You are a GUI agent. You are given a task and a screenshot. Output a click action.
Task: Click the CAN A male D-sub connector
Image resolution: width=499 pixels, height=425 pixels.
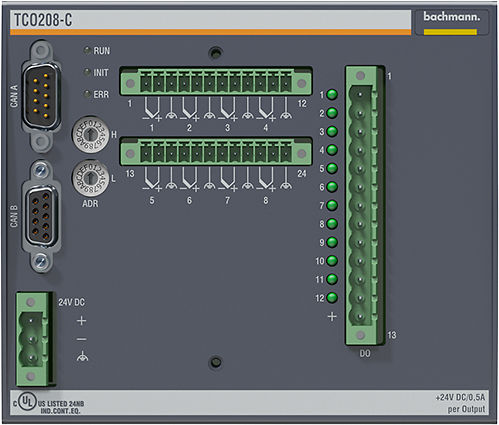click(x=41, y=97)
